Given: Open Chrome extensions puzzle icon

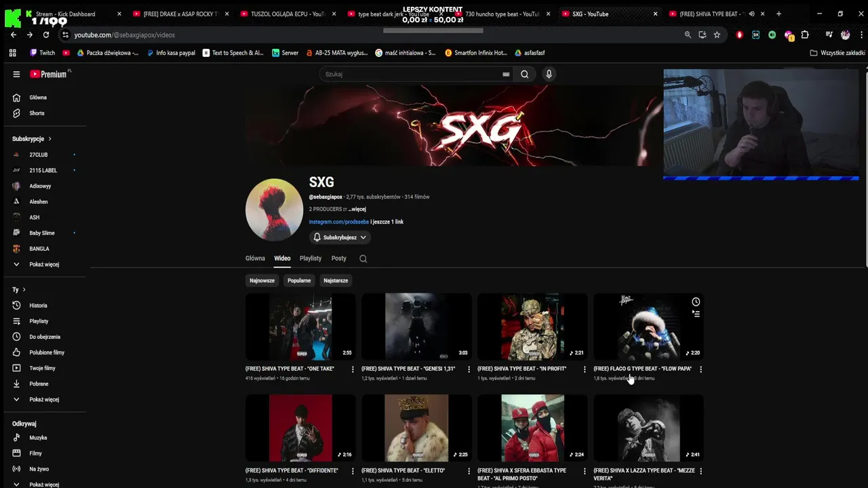Looking at the screenshot, I should click(x=805, y=35).
